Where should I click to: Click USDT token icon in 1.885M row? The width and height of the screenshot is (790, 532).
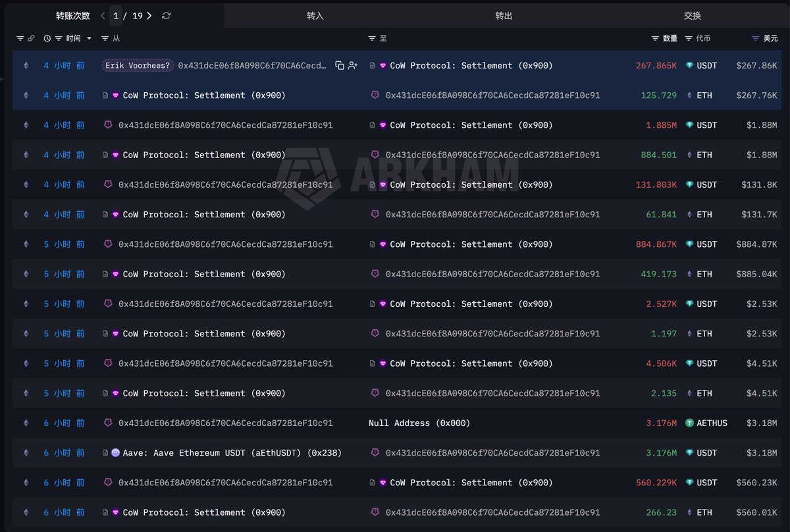(689, 125)
